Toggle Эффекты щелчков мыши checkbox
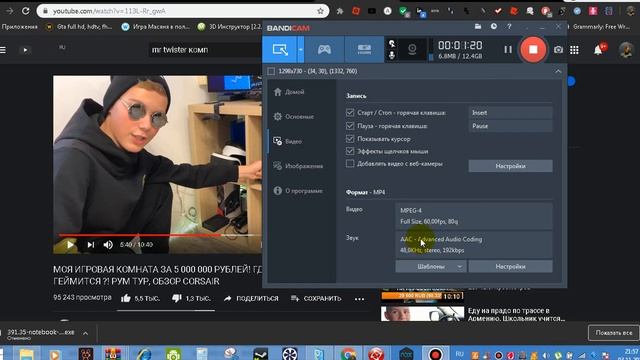Image resolution: width=640 pixels, height=360 pixels. coord(350,151)
